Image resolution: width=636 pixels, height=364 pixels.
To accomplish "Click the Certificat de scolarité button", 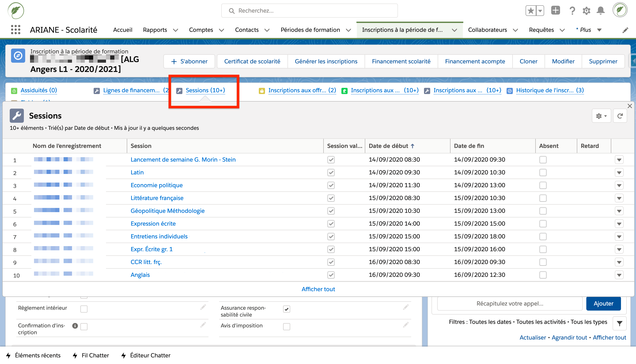I will pyautogui.click(x=252, y=61).
